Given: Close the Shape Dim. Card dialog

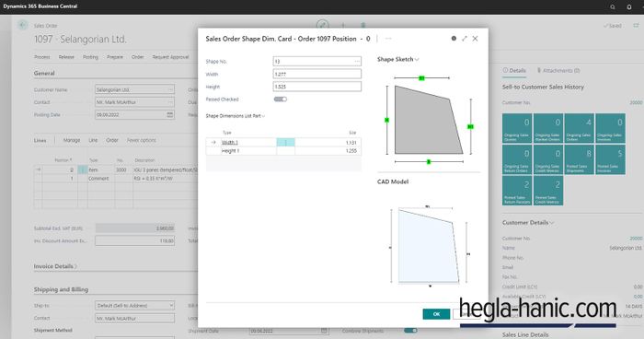Looking at the screenshot, I should point(476,39).
